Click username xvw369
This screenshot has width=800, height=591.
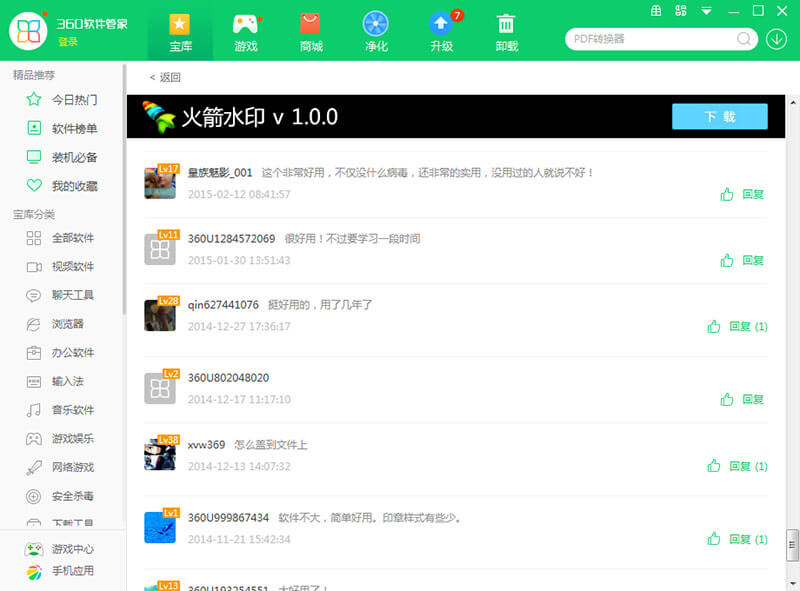[206, 445]
